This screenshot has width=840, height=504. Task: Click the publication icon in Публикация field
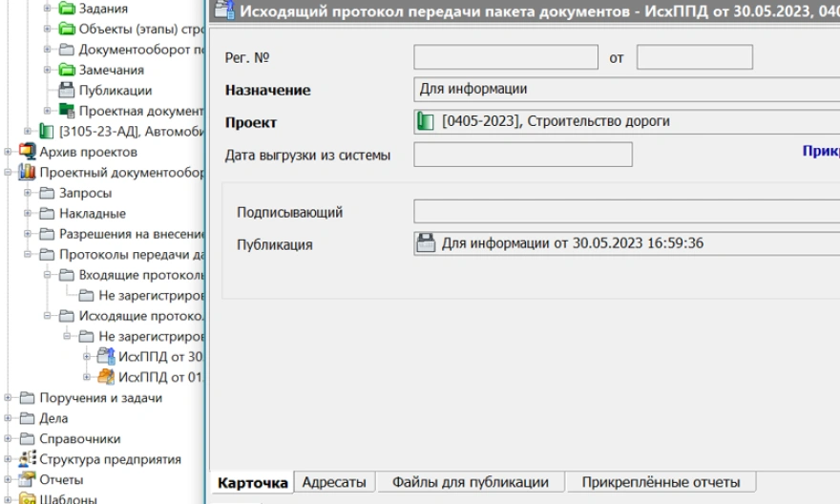coord(426,243)
